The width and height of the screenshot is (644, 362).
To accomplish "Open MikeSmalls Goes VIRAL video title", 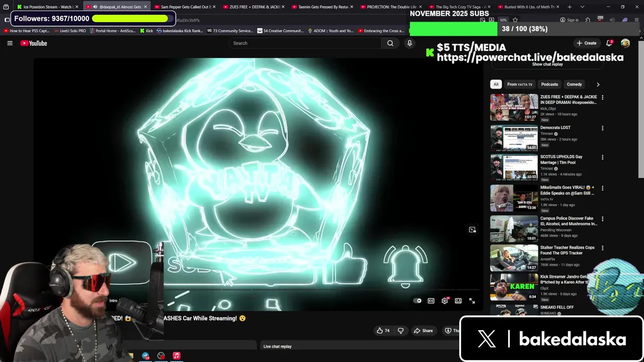I will pos(568,190).
